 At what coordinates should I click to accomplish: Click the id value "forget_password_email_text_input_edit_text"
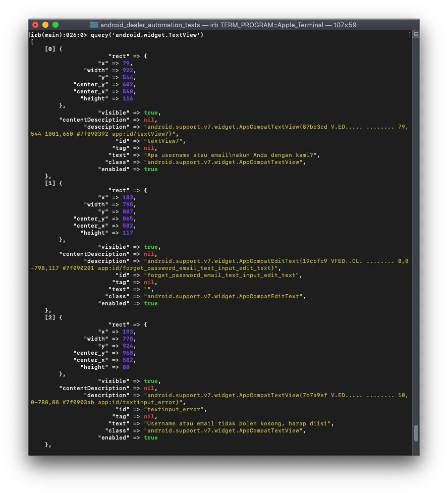221,275
